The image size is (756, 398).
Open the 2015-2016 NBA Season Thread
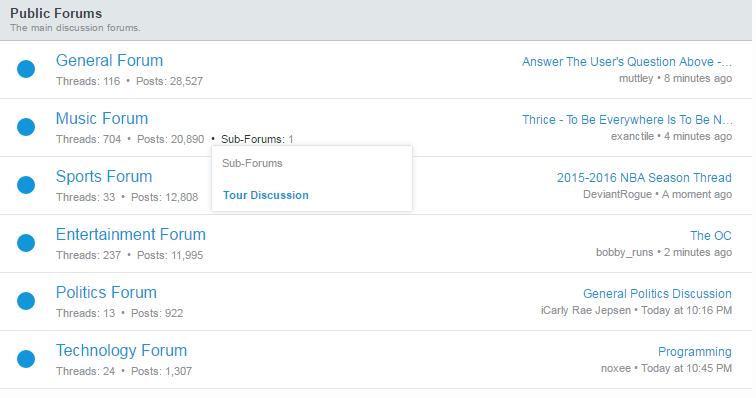coord(644,178)
